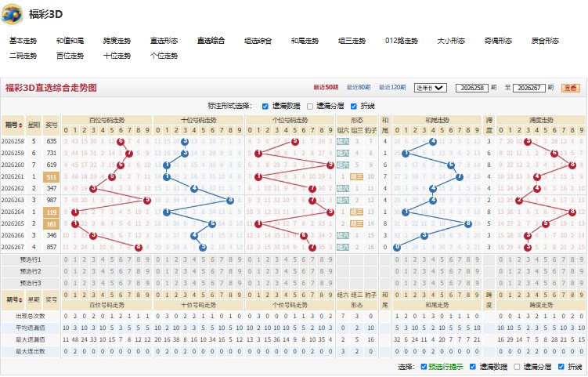The height and width of the screenshot is (377, 588).
Task: Click the 星期 header in the top header row
Action: click(x=34, y=125)
